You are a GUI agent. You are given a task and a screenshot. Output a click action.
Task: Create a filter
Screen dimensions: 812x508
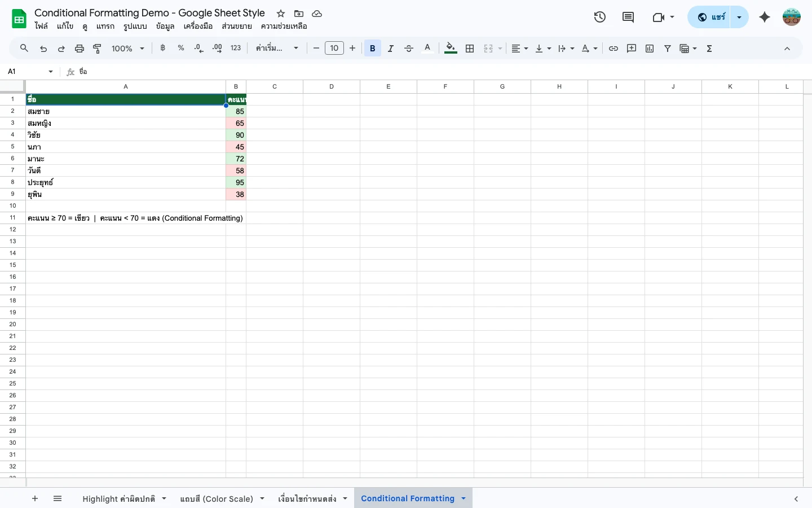pyautogui.click(x=668, y=48)
